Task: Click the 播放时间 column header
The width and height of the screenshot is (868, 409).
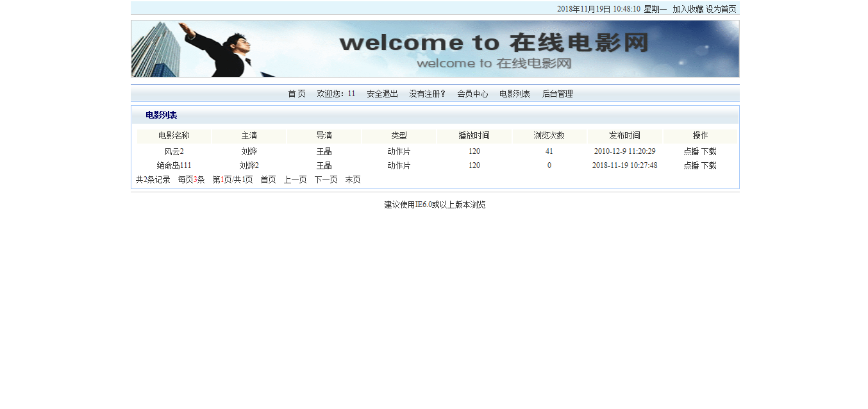Action: point(474,136)
